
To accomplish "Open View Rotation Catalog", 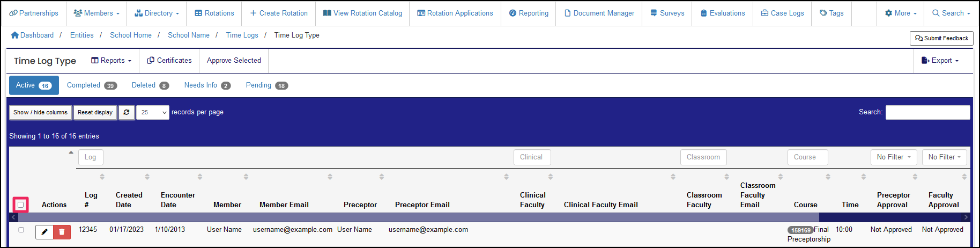I will 362,13.
